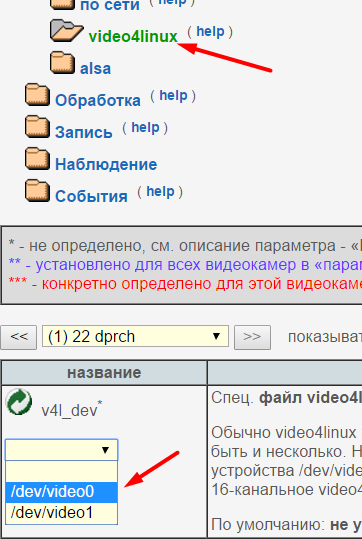Click the По умолчанию description text
362x539 pixels.
point(286,525)
